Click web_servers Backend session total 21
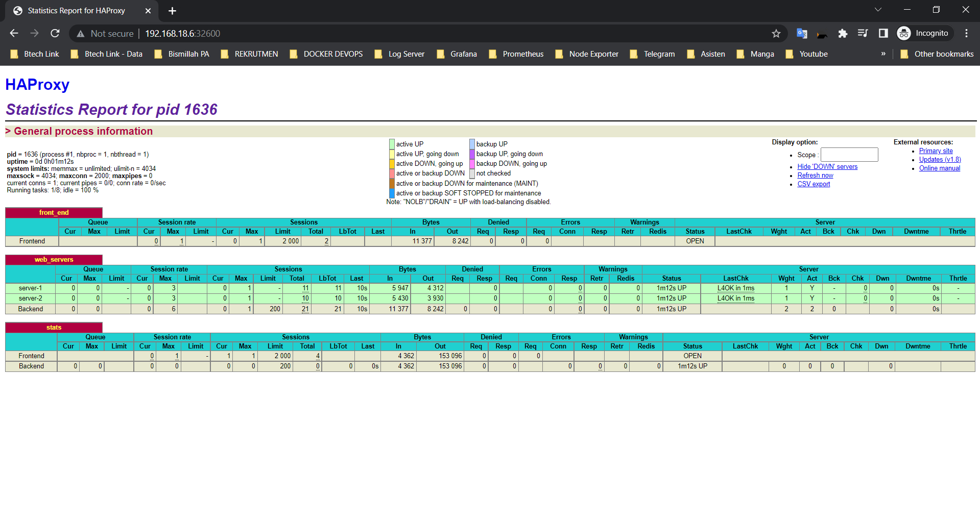The height and width of the screenshot is (524, 980). tap(305, 309)
